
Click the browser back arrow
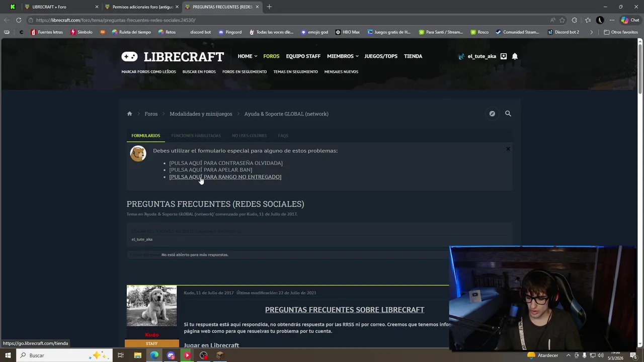pos(6,20)
